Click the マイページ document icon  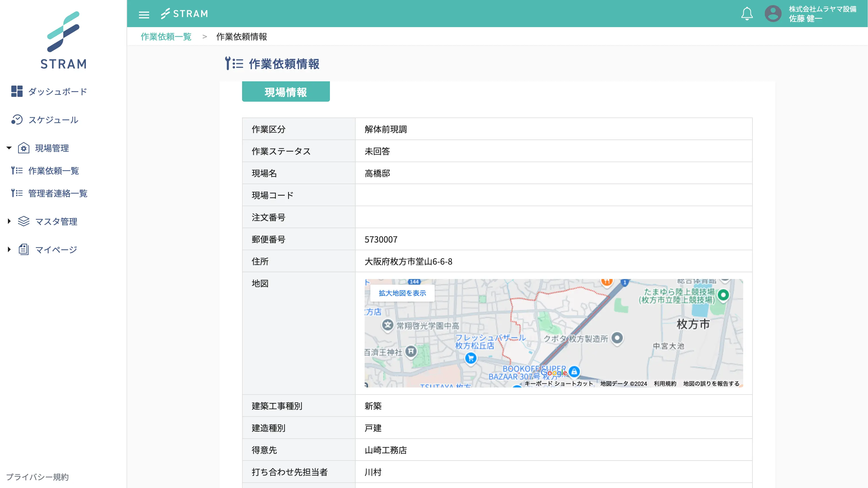pos(24,250)
